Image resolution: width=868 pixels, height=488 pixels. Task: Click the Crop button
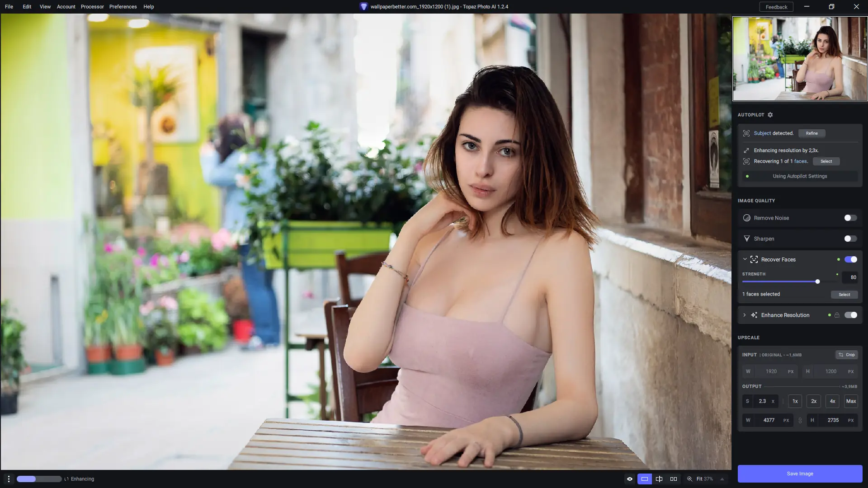(x=846, y=355)
